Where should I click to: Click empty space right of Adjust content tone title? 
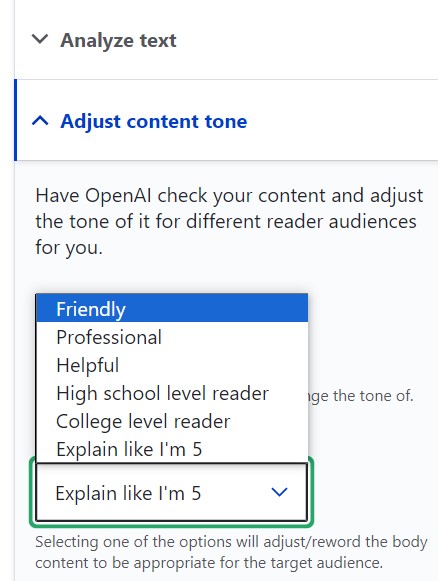(x=343, y=121)
